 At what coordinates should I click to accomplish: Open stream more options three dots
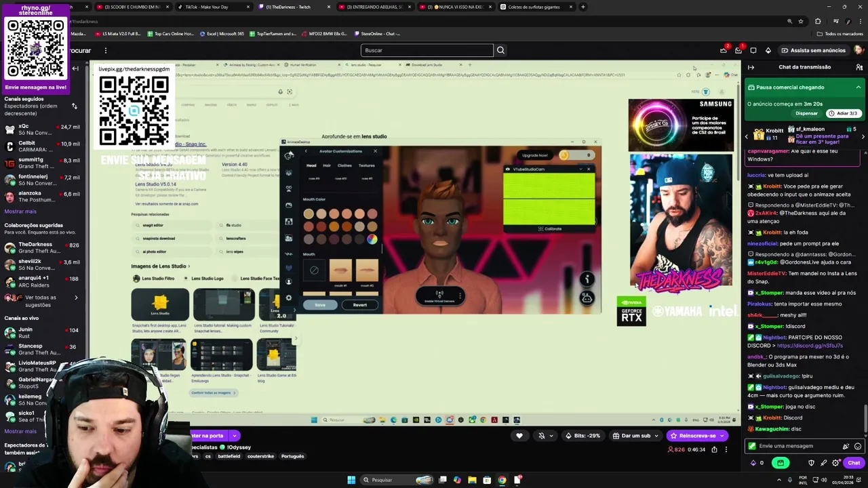(x=726, y=449)
